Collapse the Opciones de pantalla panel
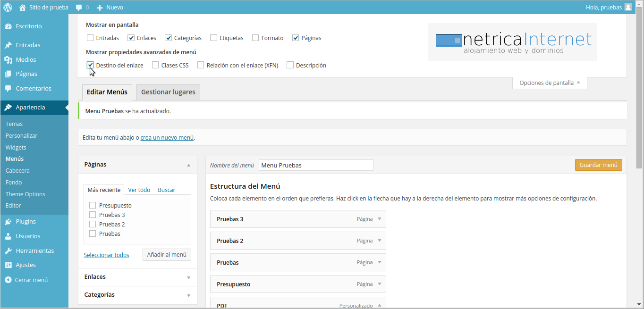 coord(550,83)
